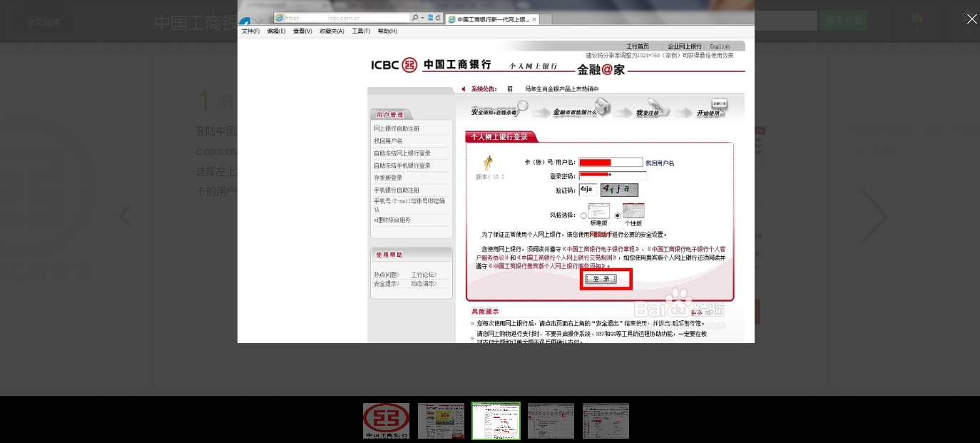The image size is (980, 443).
Task: Click the 验证码 field containing 4rja
Action: (x=588, y=190)
